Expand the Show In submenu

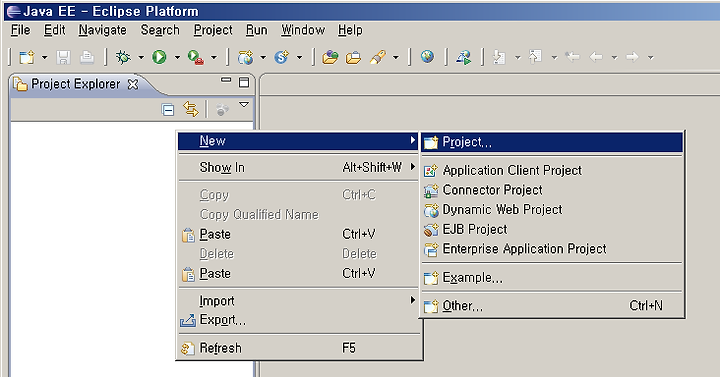[x=298, y=168]
